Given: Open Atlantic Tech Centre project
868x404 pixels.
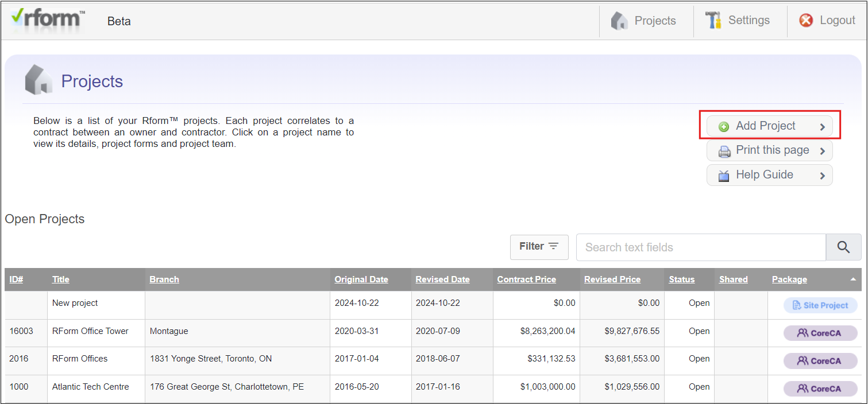Looking at the screenshot, I should click(x=90, y=387).
